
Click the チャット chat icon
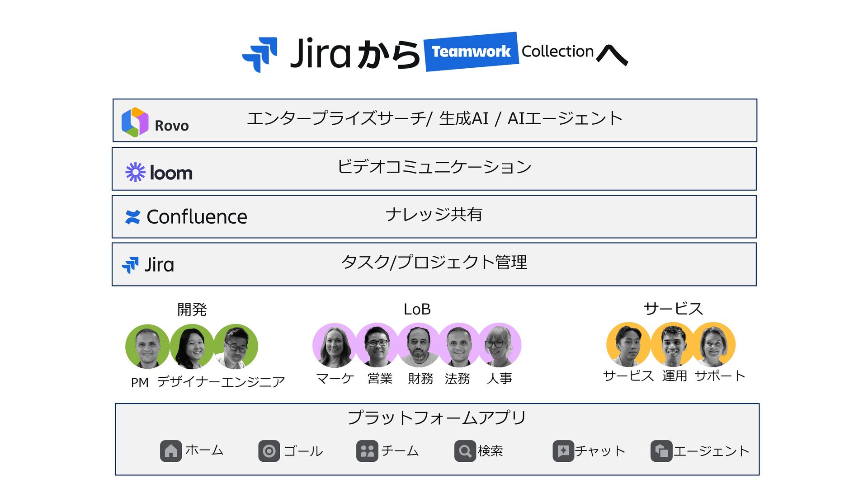563,450
